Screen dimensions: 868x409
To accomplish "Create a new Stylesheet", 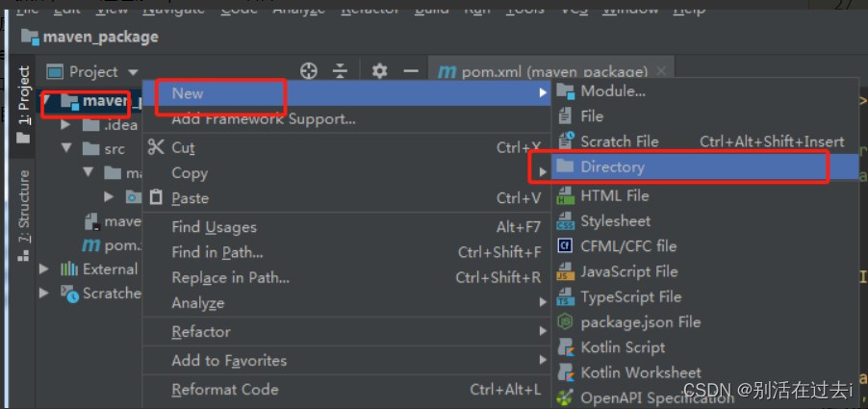I will tap(704, 220).
